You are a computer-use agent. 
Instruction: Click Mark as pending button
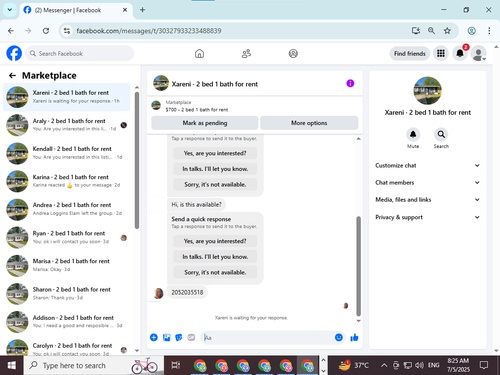click(x=205, y=123)
